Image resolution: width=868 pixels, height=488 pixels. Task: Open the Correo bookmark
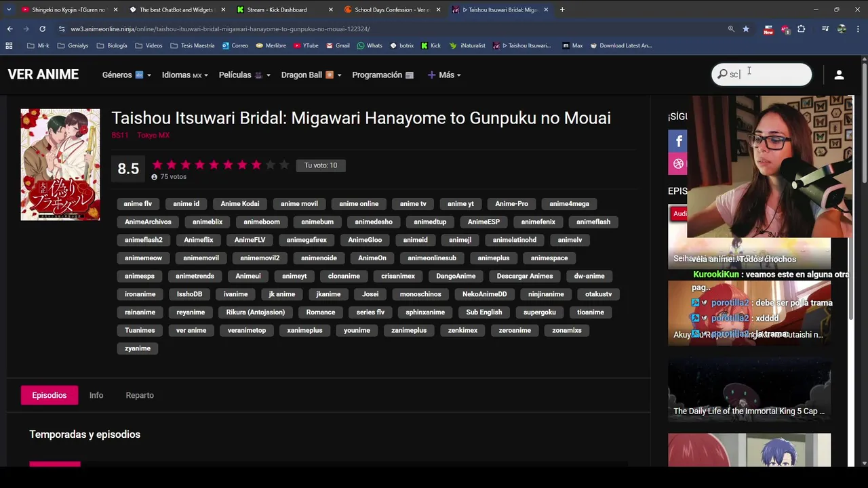(x=235, y=45)
